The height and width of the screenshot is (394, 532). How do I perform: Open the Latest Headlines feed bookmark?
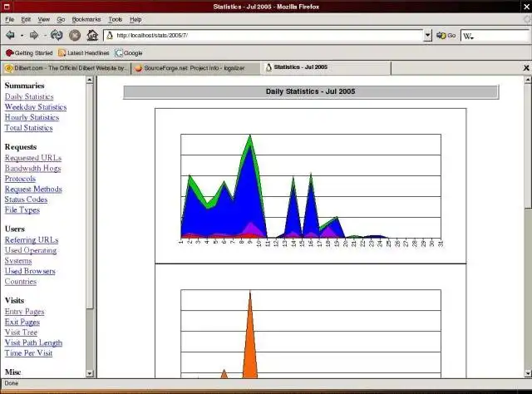click(x=84, y=53)
